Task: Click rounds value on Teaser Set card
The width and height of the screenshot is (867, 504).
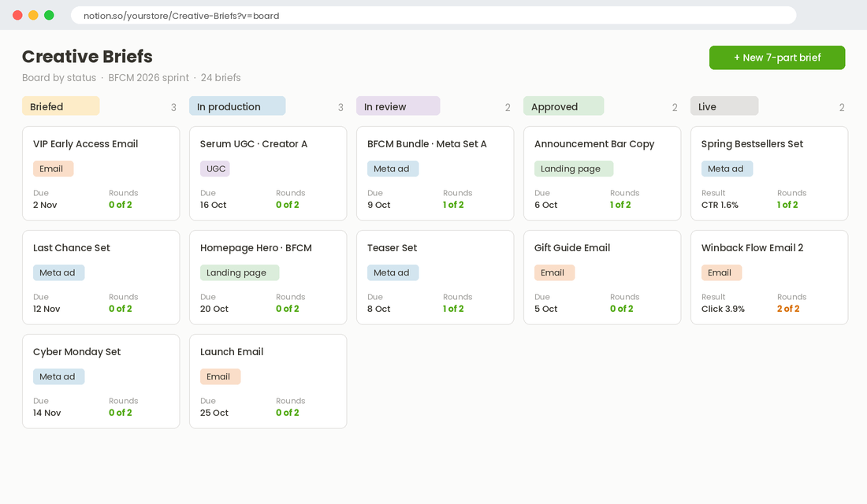Action: (x=453, y=309)
